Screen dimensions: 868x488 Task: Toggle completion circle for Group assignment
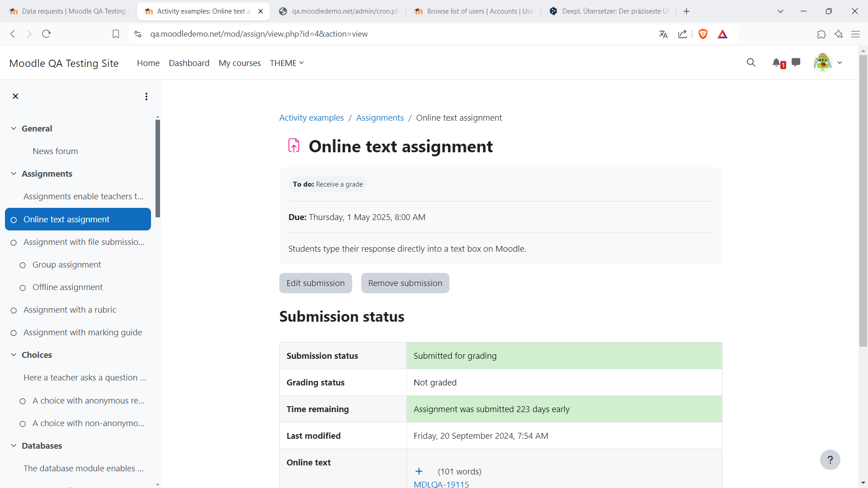23,265
